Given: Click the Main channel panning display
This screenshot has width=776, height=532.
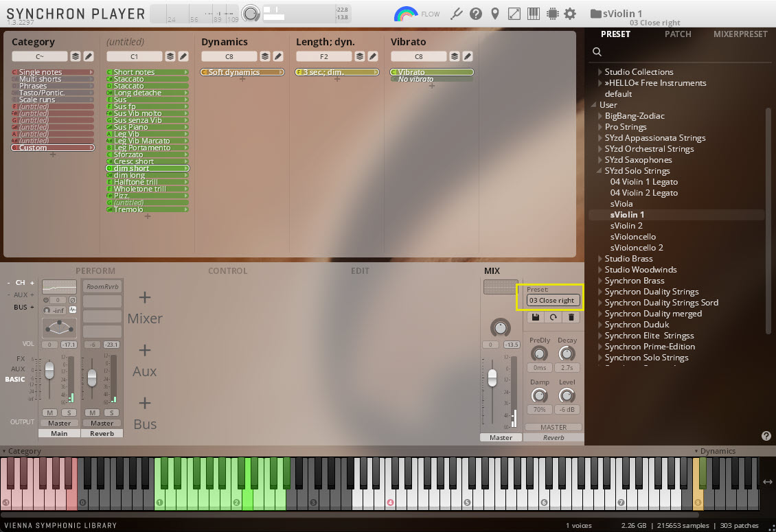Looking at the screenshot, I should tap(59, 327).
